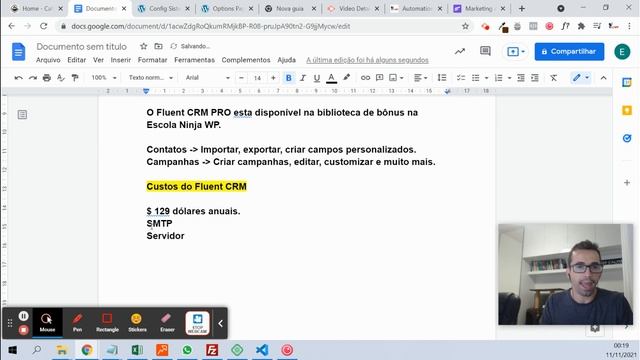Click the spell check icon
Screen dimensions: 640x360
coord(61,78)
